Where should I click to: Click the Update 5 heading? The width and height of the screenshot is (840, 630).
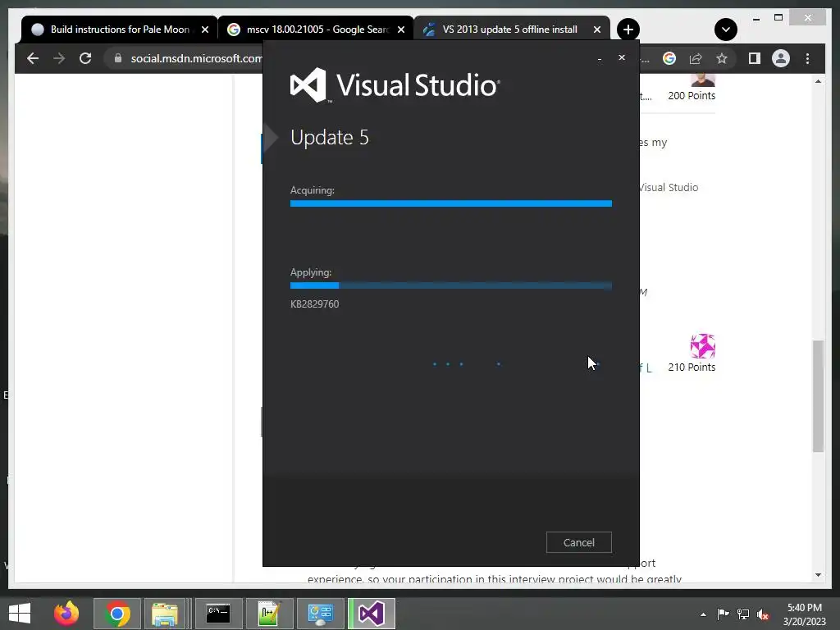pos(330,138)
